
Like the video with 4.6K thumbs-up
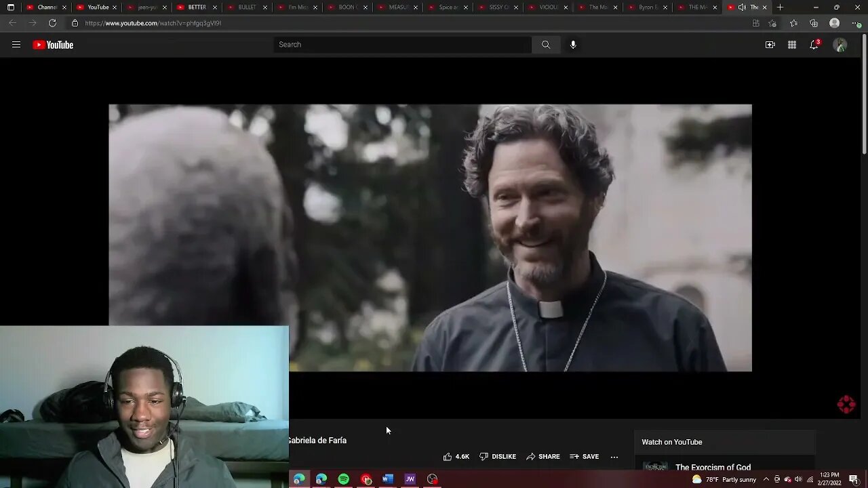pos(456,457)
